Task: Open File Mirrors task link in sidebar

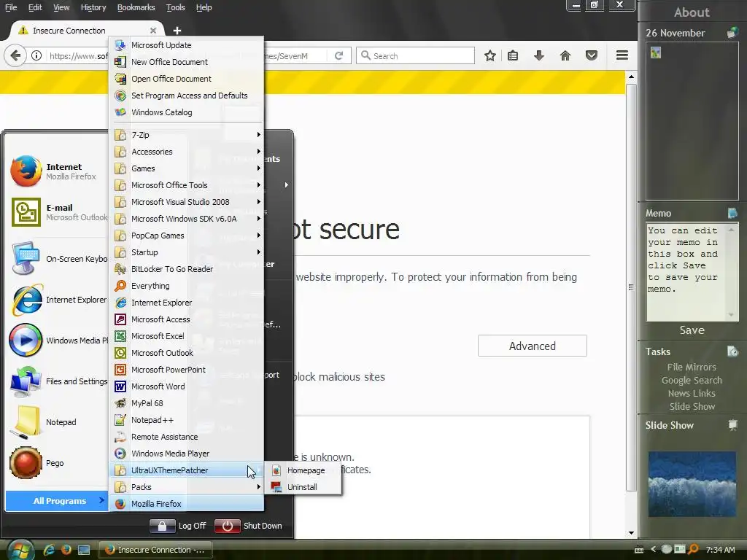Action: [692, 367]
